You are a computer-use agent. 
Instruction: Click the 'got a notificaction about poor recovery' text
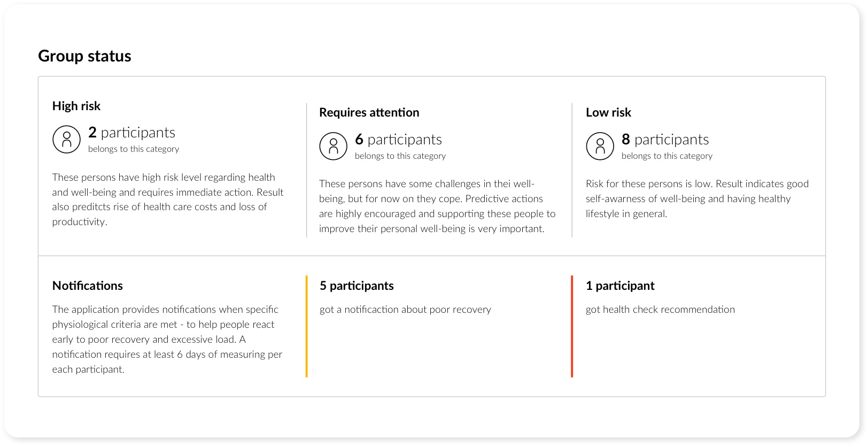pos(405,309)
